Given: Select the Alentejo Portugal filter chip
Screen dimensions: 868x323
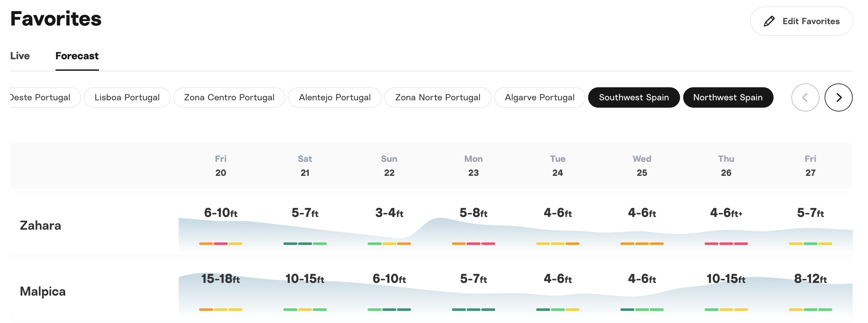Looking at the screenshot, I should coord(334,97).
